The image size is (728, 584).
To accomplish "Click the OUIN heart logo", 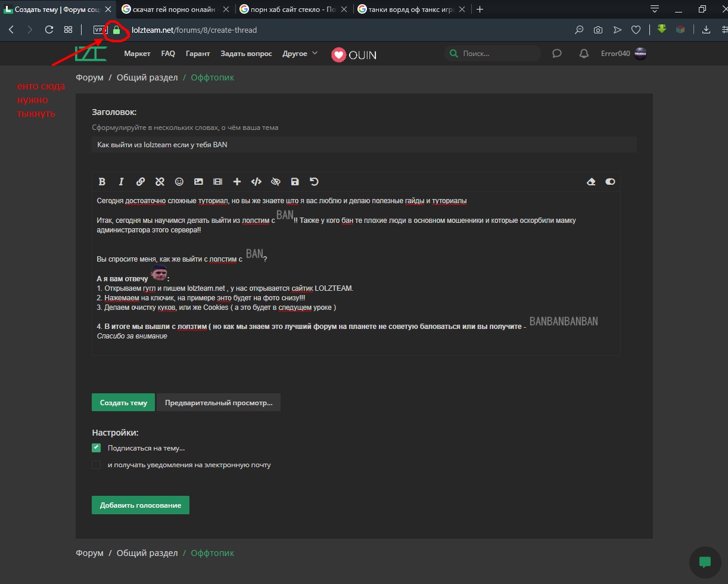I will click(x=354, y=55).
